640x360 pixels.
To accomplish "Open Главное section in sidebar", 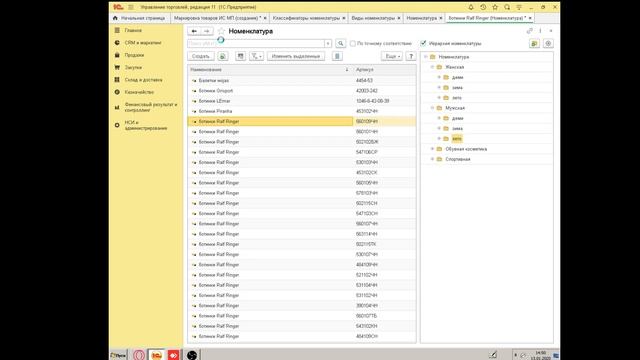I will 133,30.
